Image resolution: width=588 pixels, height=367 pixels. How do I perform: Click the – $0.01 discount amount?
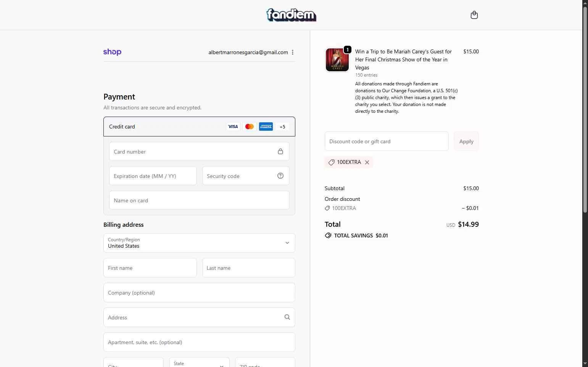470,208
